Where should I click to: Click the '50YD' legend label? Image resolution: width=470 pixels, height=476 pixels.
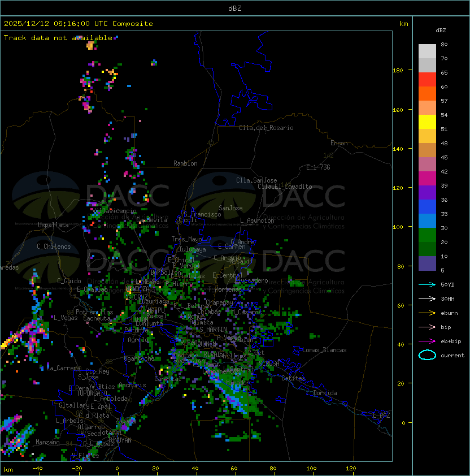(x=447, y=285)
